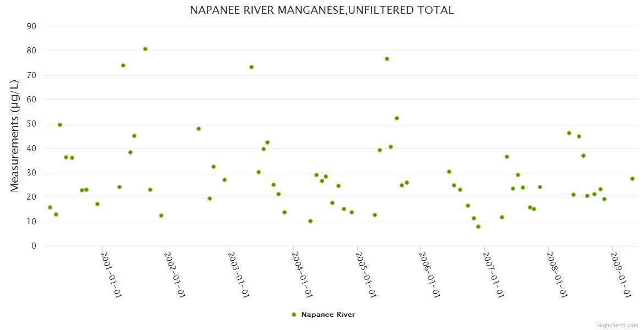The width and height of the screenshot is (644, 330).
Task: Click the 0 label on the y-axis
Action: pyautogui.click(x=34, y=246)
